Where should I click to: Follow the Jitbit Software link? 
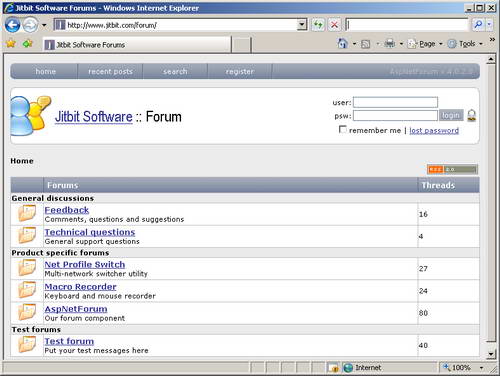click(x=94, y=117)
